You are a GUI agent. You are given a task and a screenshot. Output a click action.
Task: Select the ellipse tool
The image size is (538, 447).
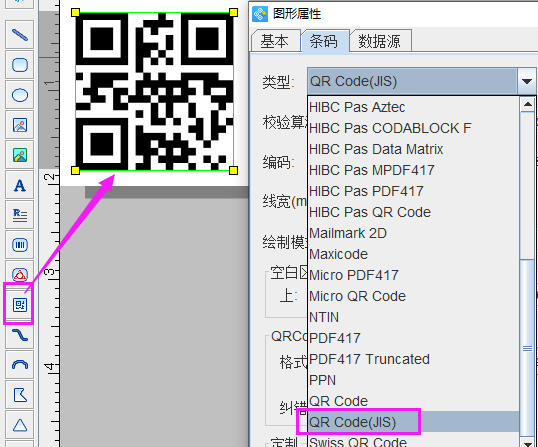[x=20, y=95]
